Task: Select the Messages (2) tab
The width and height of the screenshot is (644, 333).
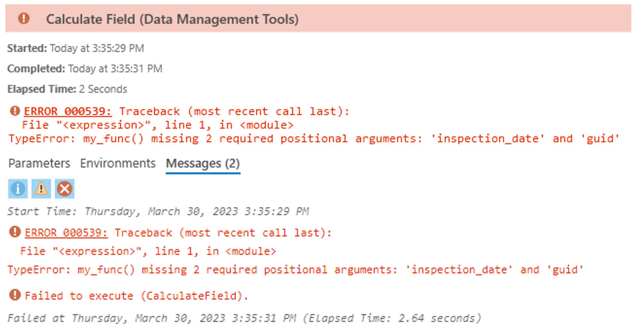Action: point(203,163)
